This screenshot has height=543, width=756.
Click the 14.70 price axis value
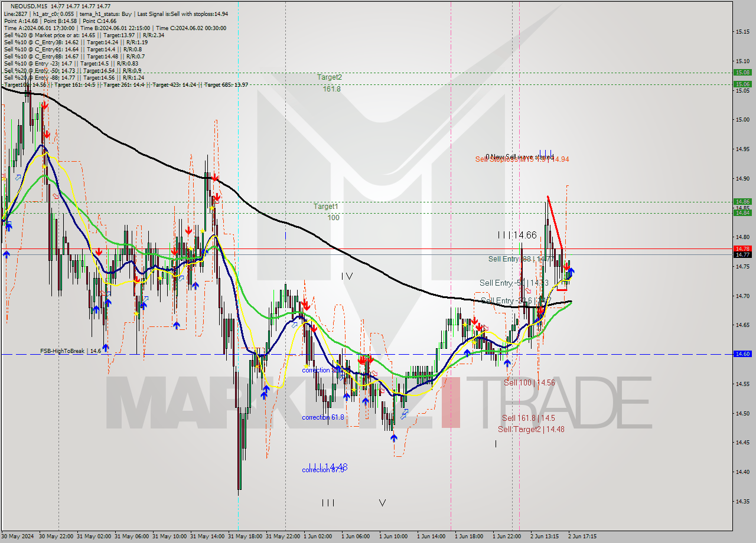point(742,296)
